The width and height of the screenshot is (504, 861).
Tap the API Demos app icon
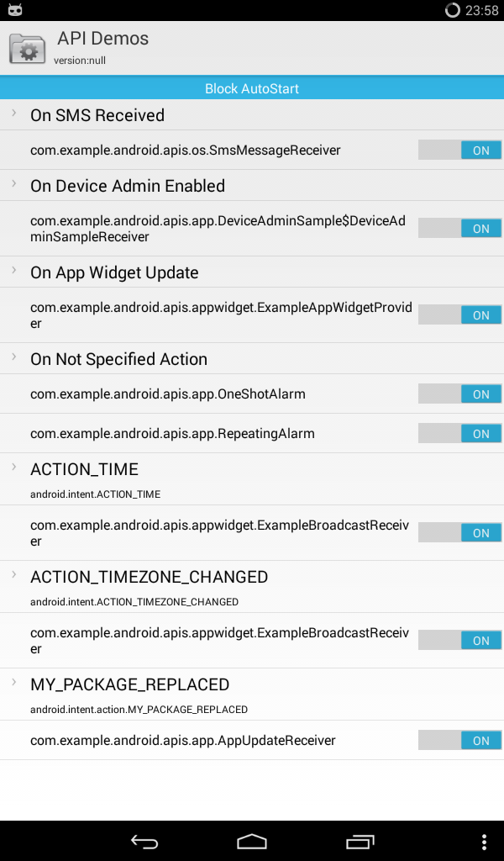[28, 48]
